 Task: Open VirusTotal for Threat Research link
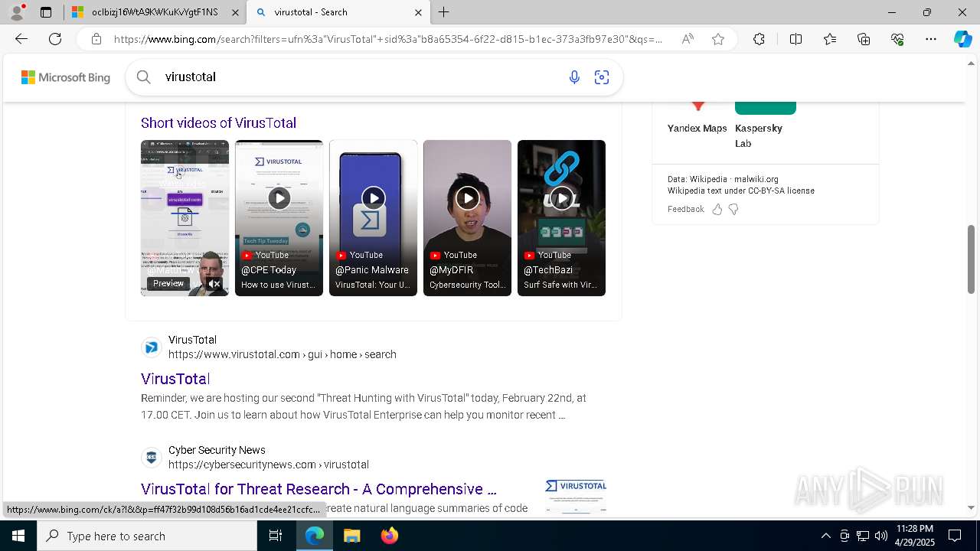point(318,489)
